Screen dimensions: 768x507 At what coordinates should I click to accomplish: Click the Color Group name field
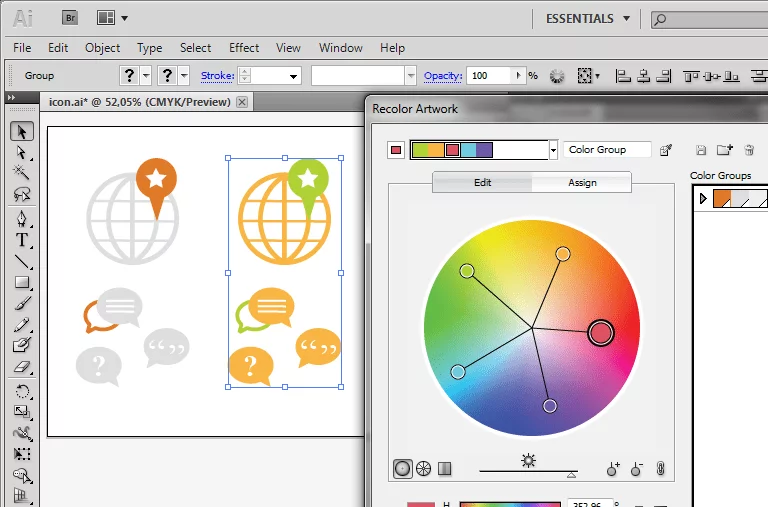tap(607, 150)
